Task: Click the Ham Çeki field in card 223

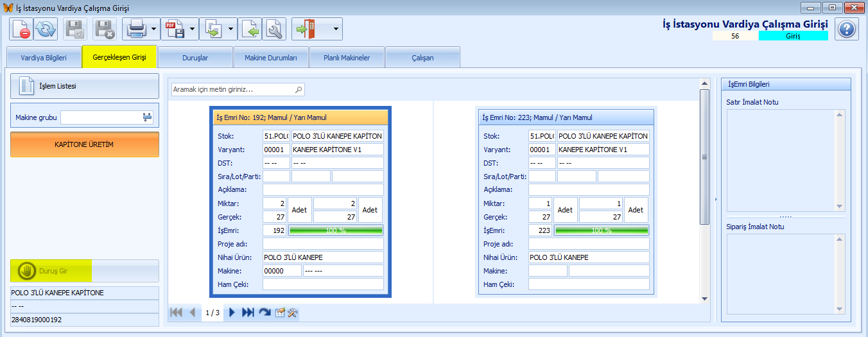Action: click(x=589, y=284)
